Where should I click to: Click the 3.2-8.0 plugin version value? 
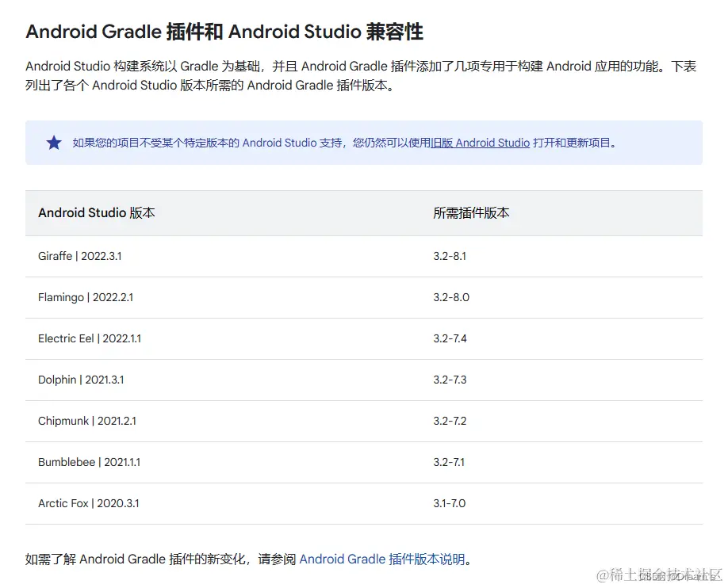click(451, 297)
